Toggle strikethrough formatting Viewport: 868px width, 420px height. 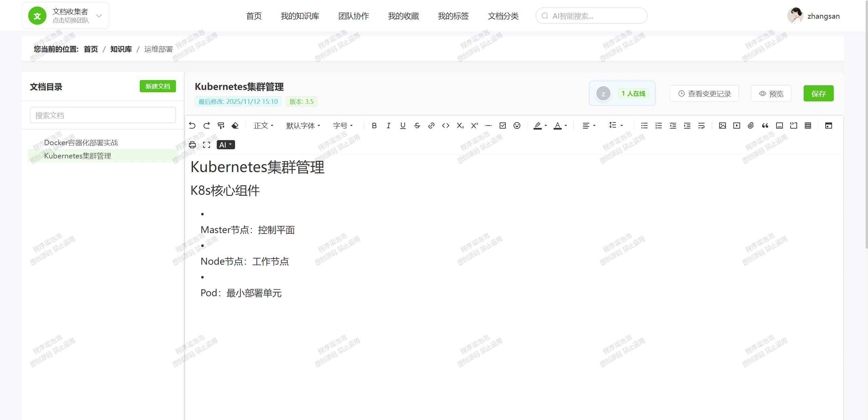417,126
